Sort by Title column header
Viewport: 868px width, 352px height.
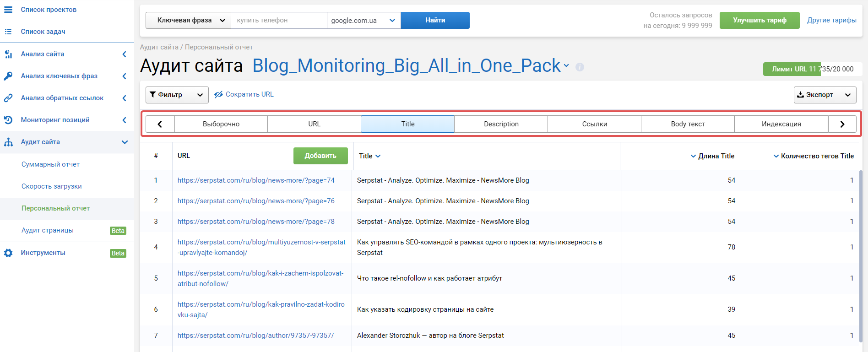[369, 156]
